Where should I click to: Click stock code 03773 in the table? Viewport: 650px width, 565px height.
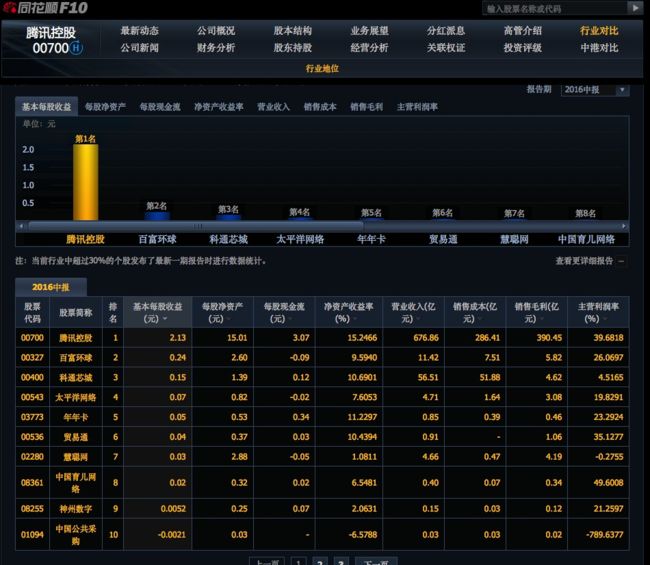tap(32, 417)
